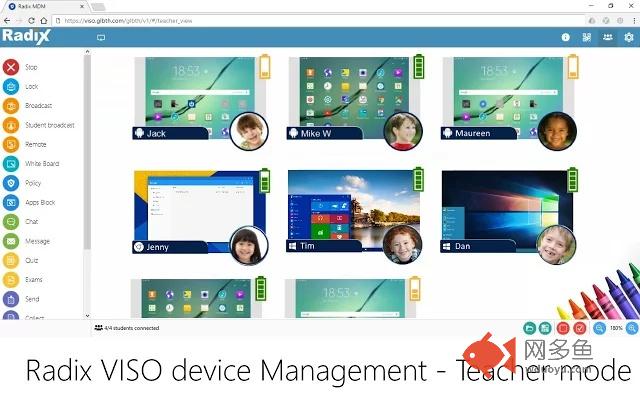Click Mike W's green battery indicator
The width and height of the screenshot is (640, 400).
pos(419,67)
